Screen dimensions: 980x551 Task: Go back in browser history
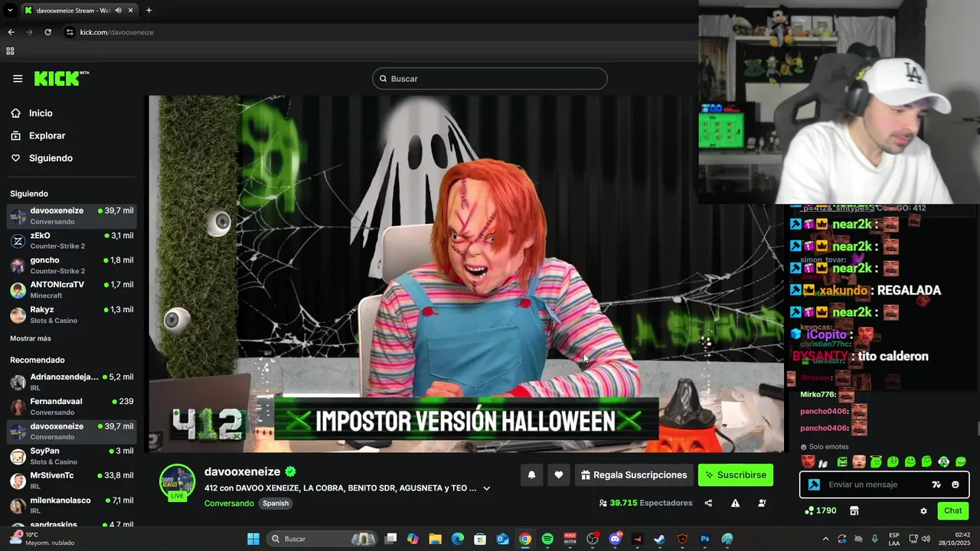(x=11, y=32)
